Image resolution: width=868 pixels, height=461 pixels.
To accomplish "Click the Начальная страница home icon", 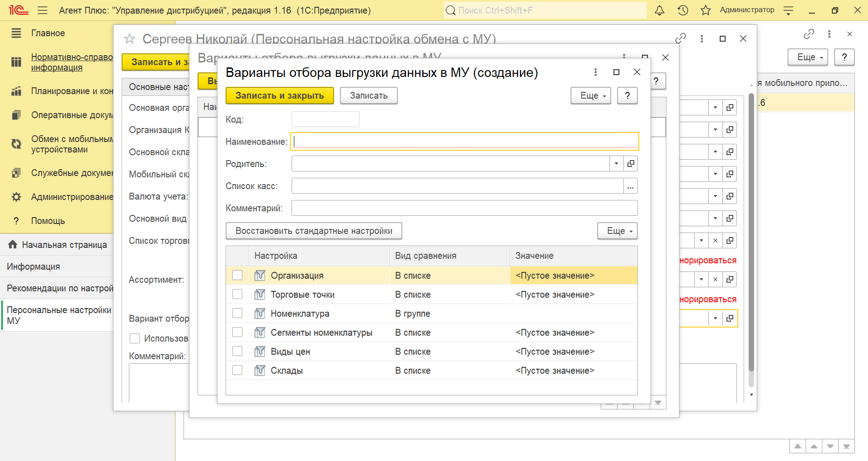I will [13, 245].
